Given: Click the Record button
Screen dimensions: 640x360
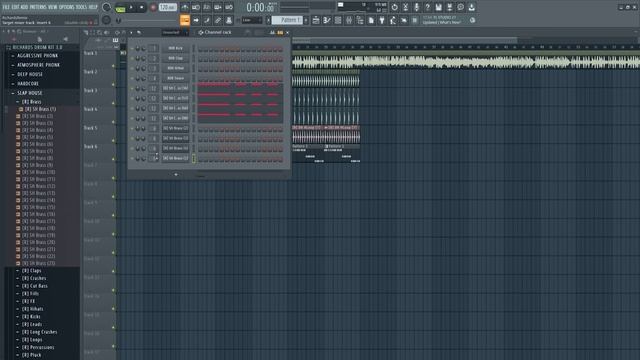Looking at the screenshot, I should [153, 7].
